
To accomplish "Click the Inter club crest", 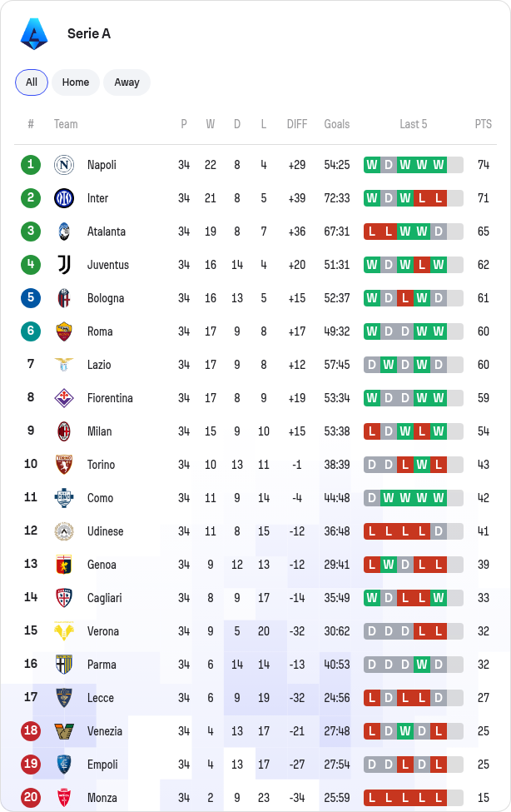I will click(64, 198).
